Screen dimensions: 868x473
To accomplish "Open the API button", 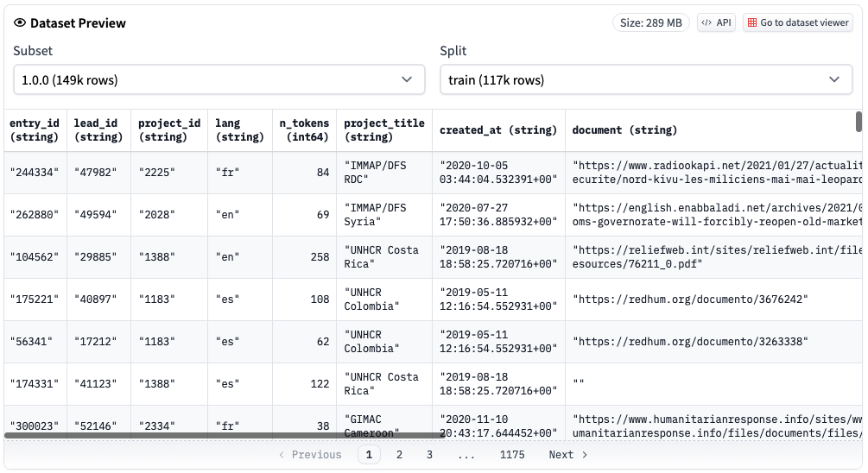I will (x=716, y=23).
